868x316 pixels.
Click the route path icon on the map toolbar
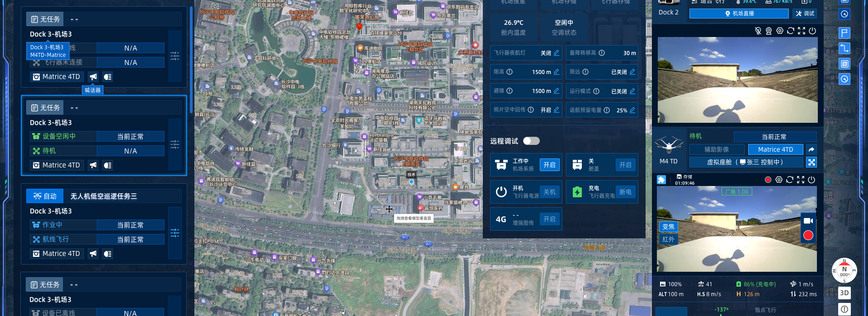[x=844, y=48]
